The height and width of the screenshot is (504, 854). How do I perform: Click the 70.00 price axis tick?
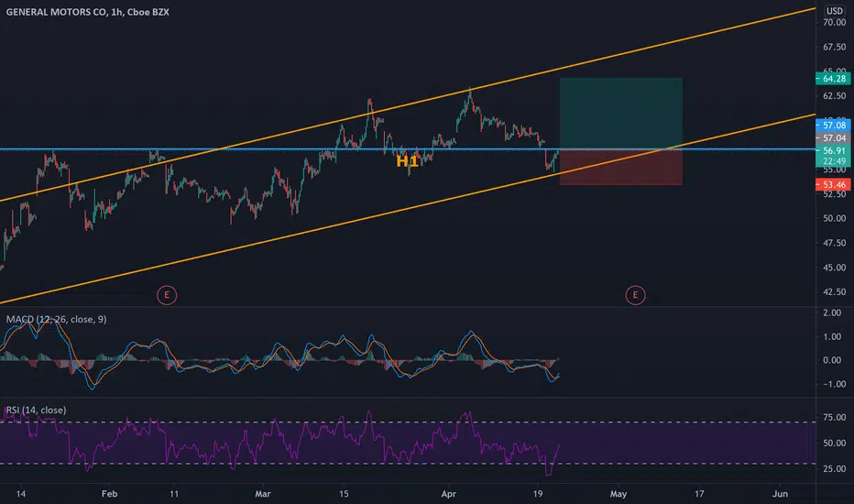point(835,22)
